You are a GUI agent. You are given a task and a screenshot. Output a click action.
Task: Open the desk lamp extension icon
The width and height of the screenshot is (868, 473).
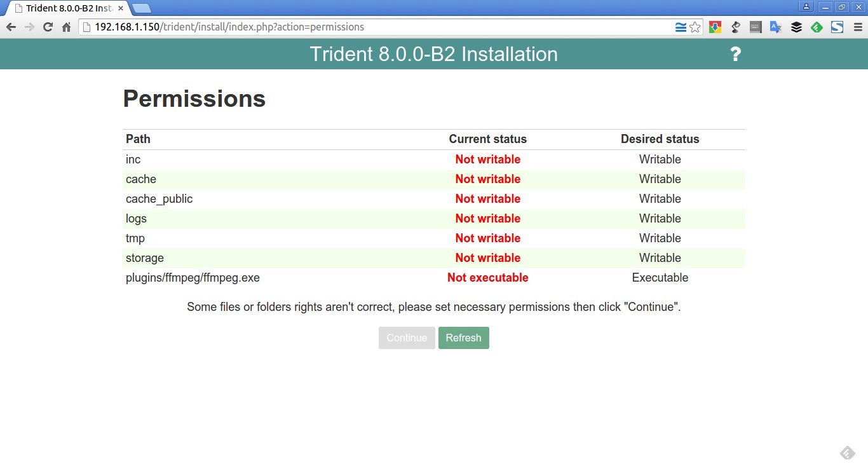click(x=735, y=27)
